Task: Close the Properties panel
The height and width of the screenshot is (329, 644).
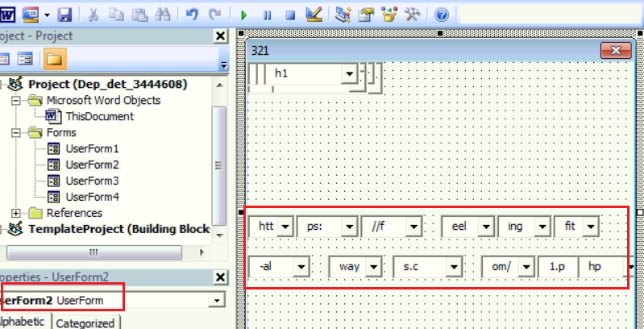Action: [221, 277]
